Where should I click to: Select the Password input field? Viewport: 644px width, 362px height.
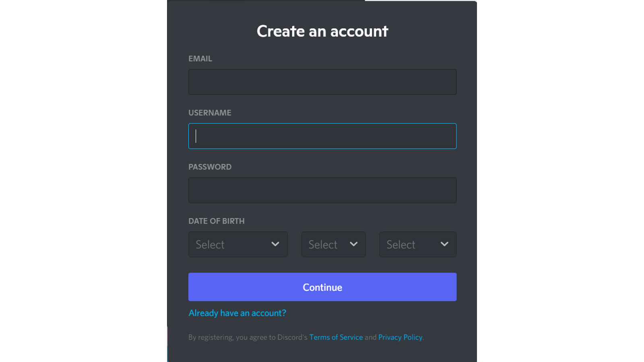322,190
